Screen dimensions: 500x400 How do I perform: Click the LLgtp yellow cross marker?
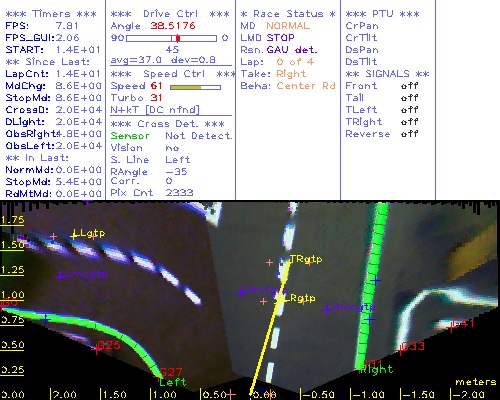74,236
